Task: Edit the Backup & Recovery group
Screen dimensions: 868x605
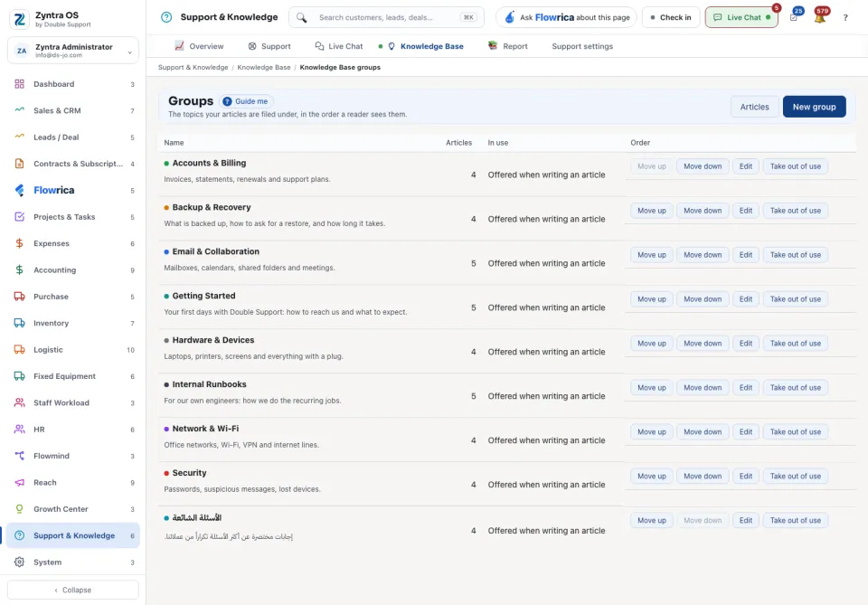Action: [745, 211]
